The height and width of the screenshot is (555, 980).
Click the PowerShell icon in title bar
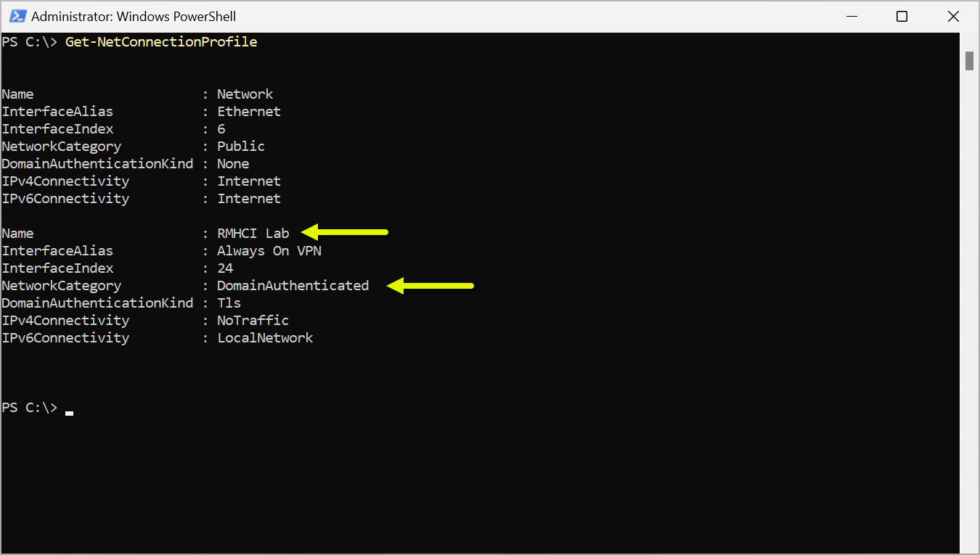click(x=18, y=16)
